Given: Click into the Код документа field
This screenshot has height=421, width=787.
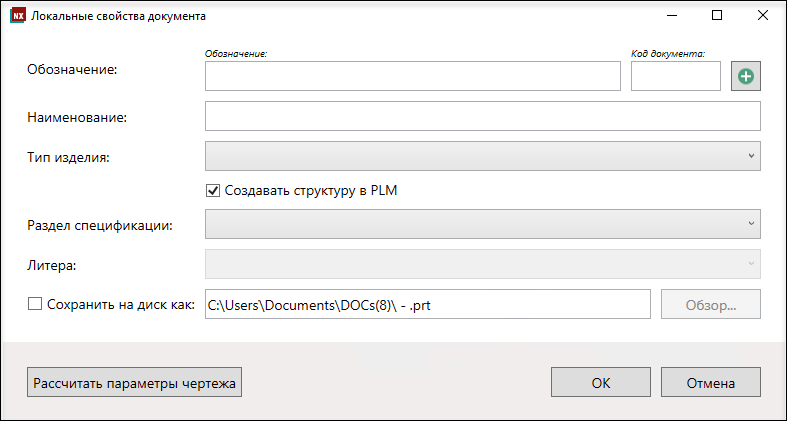Looking at the screenshot, I should pyautogui.click(x=676, y=76).
